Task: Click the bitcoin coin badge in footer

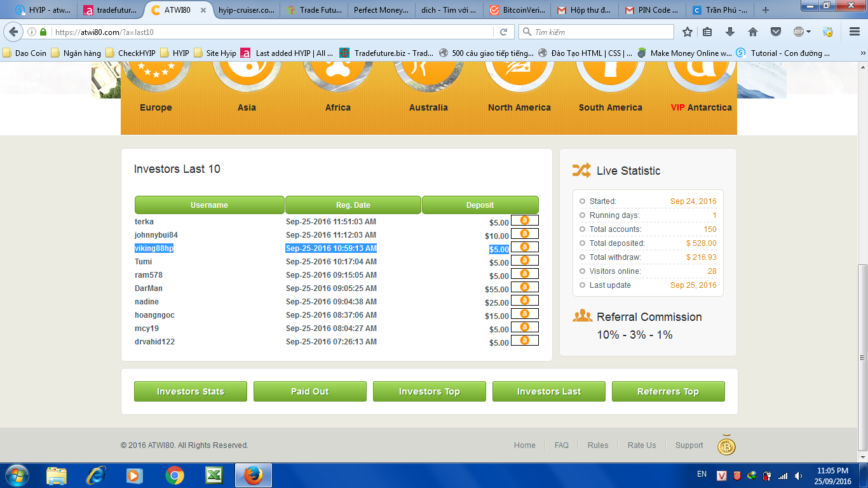Action: 726,446
